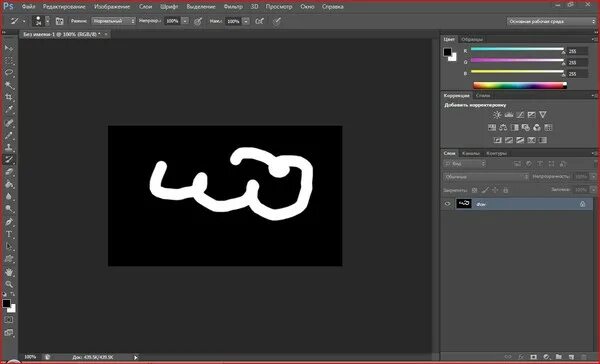Viewport: 600px width, 364px height.
Task: Open the status bar info arrow
Action: coord(136,357)
